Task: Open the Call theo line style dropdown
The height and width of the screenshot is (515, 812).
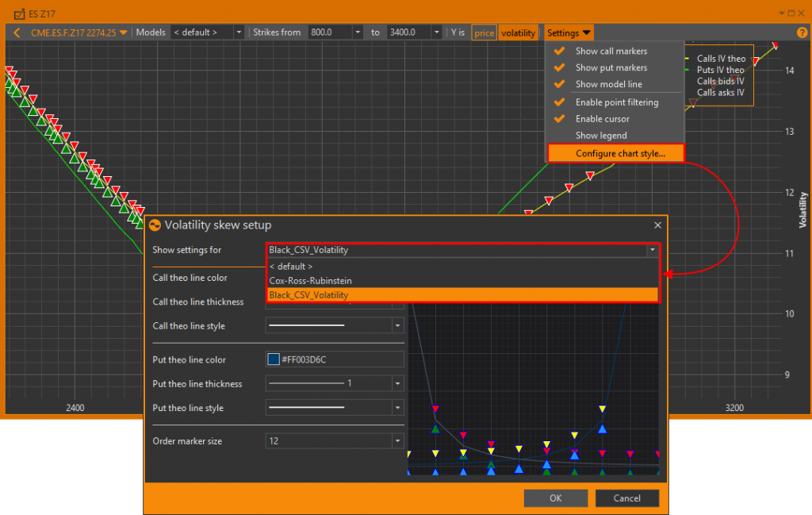Action: point(397,326)
